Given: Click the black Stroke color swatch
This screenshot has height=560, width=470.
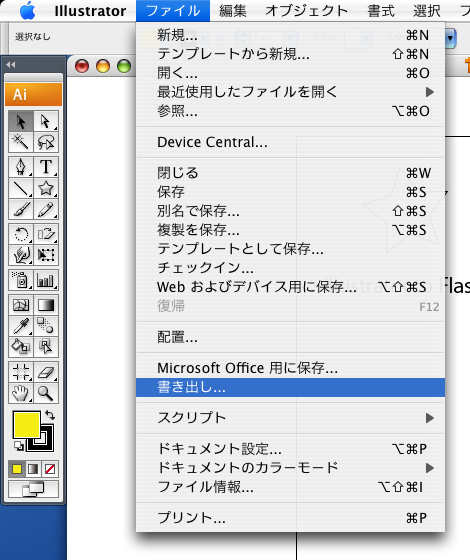Looking at the screenshot, I should pos(47,445).
